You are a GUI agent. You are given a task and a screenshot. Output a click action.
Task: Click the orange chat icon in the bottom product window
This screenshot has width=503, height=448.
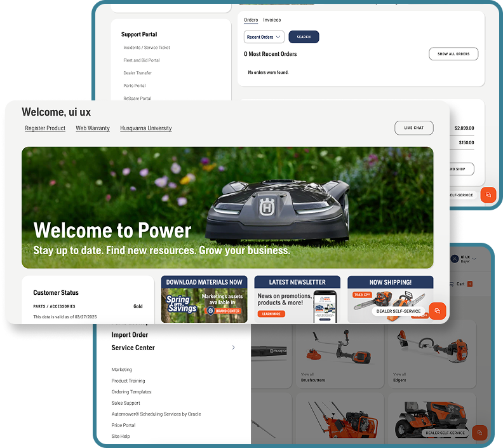tap(480, 433)
